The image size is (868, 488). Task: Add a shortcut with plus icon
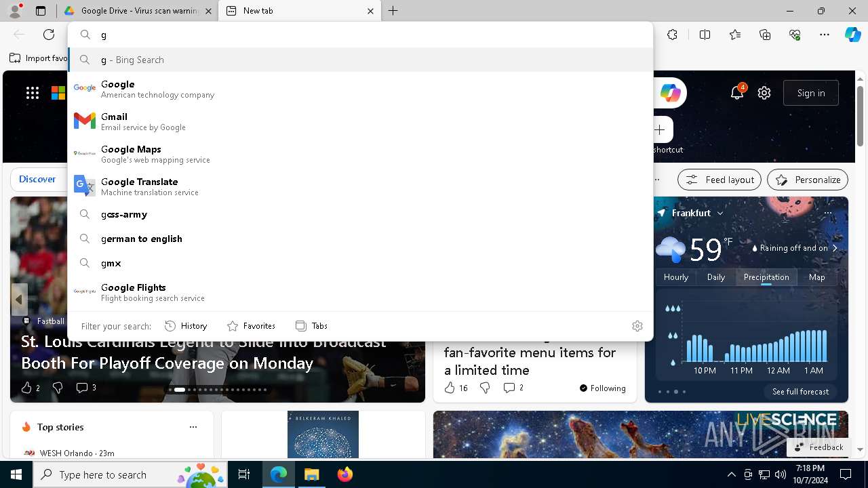pos(660,129)
